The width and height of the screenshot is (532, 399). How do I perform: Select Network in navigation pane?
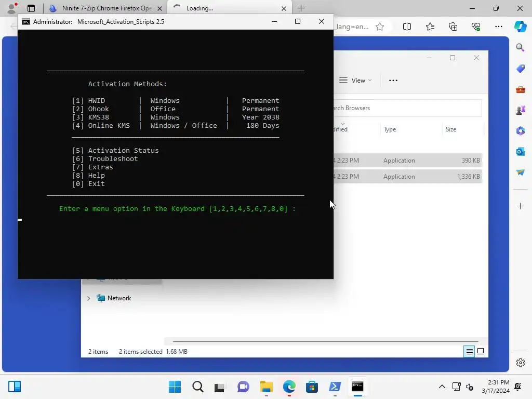point(119,298)
